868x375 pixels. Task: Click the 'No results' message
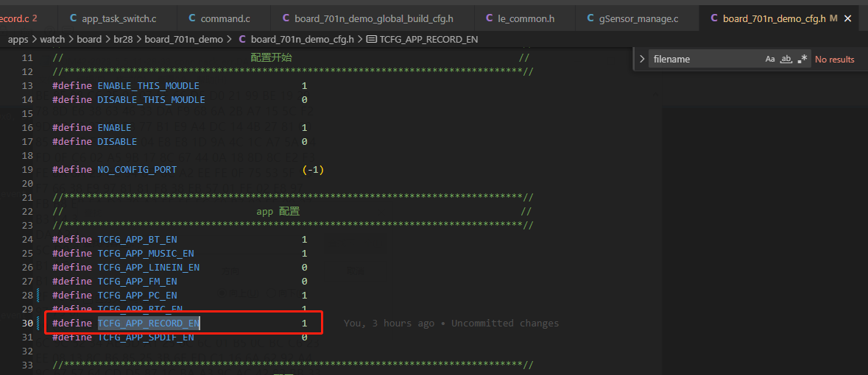834,59
